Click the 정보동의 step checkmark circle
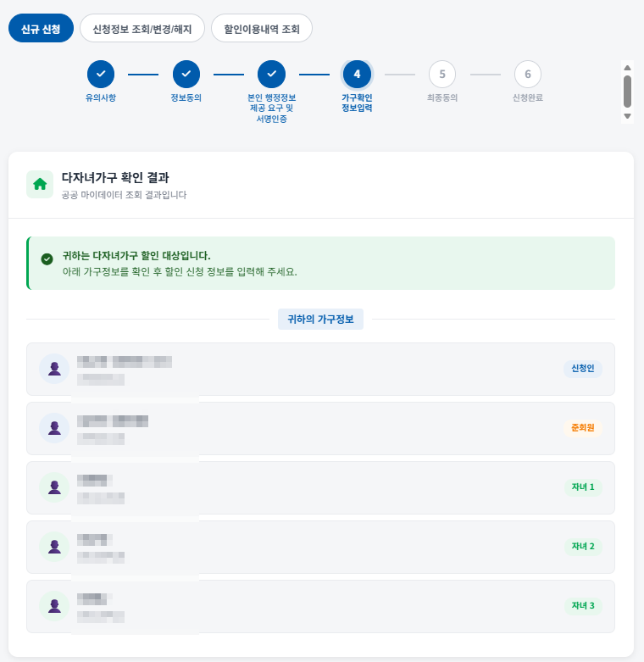The height and width of the screenshot is (662, 644). [186, 74]
